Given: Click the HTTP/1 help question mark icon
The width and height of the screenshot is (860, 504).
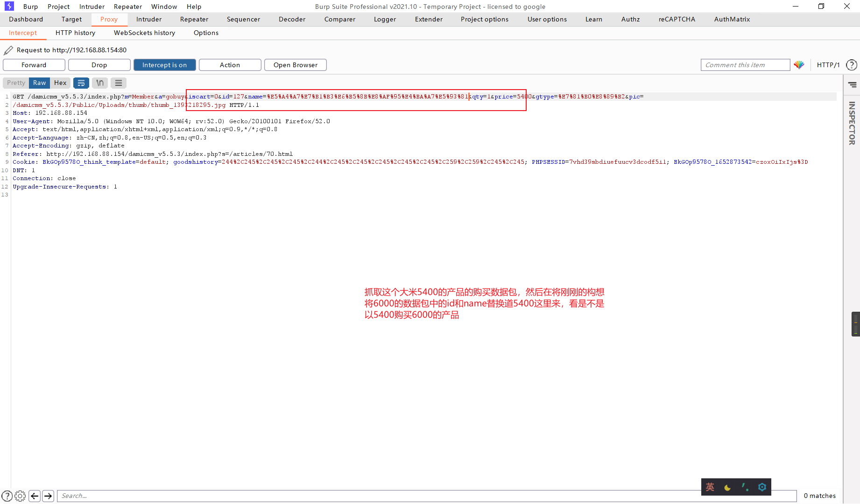Looking at the screenshot, I should pyautogui.click(x=852, y=65).
